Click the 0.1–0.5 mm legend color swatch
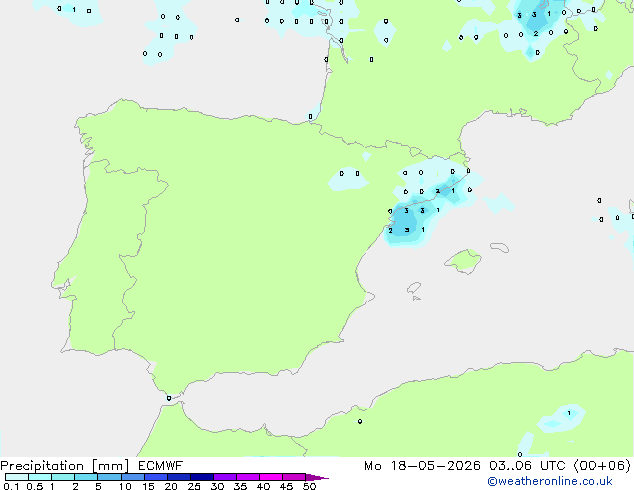Viewport: 634px width, 490px height. [x=17, y=477]
